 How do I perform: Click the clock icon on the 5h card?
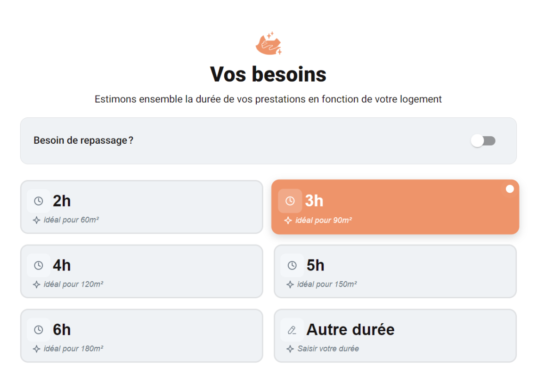pos(292,265)
